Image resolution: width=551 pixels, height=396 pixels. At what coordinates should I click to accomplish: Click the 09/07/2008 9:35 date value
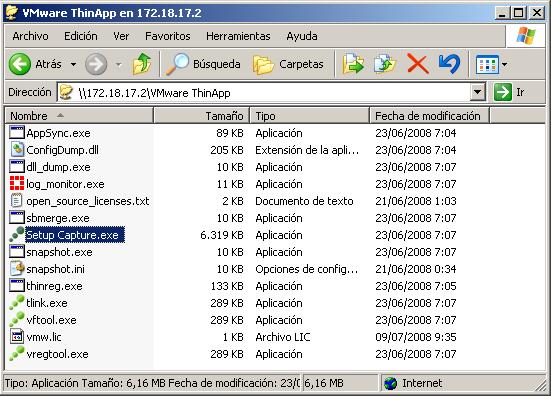[416, 337]
